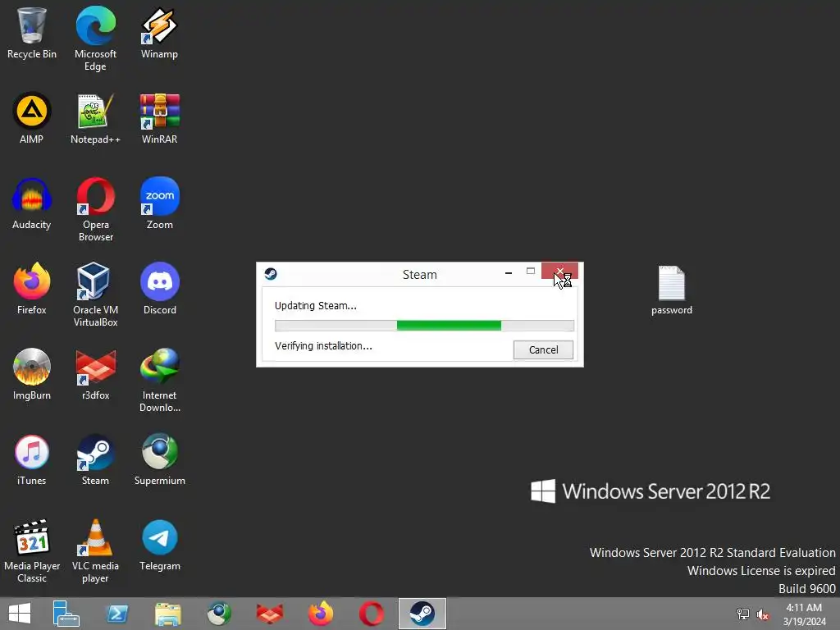Select the Oracle VM VirtualBox icon

coord(95,294)
